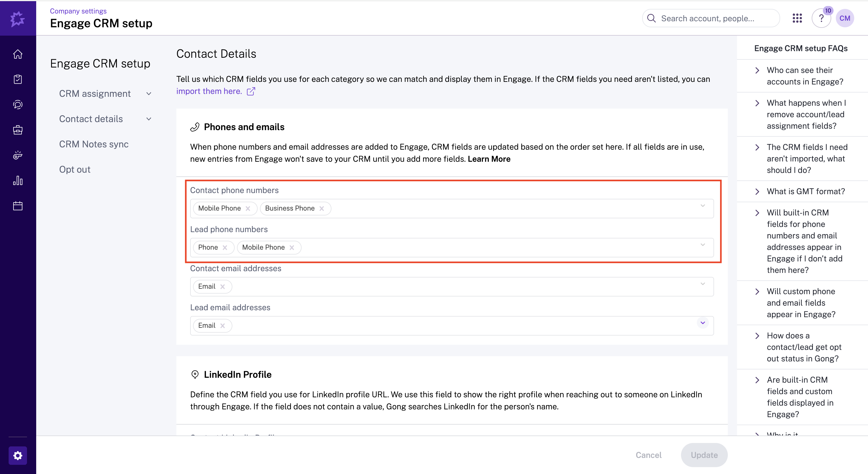
Task: Remove Email chip from Contact email addresses
Action: (x=223, y=287)
